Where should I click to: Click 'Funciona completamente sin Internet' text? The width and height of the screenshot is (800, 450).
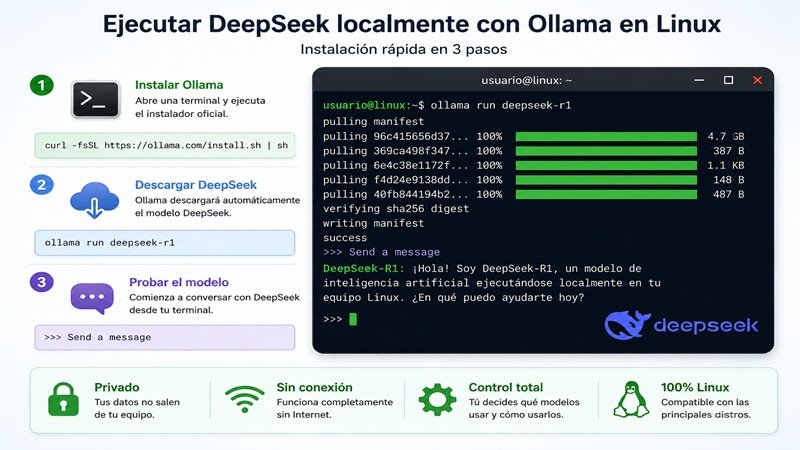[335, 408]
